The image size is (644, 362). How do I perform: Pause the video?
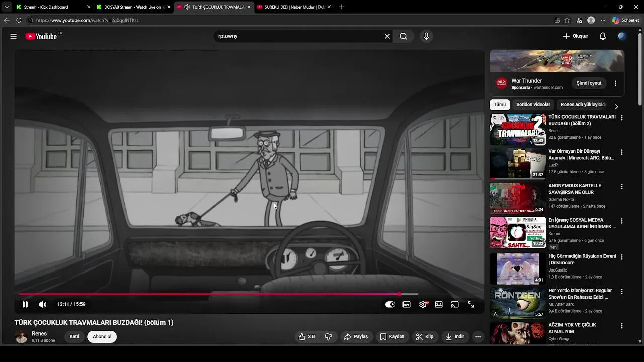click(x=25, y=304)
